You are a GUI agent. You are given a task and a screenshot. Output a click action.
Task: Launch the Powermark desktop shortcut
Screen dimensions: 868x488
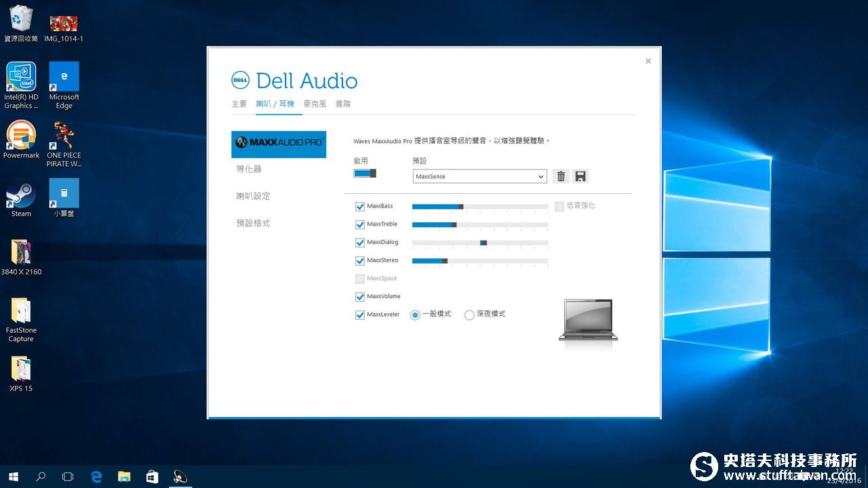(21, 140)
